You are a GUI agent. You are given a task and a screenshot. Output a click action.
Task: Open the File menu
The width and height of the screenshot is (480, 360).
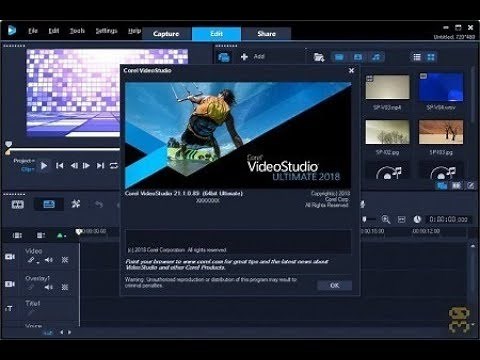coord(33,31)
